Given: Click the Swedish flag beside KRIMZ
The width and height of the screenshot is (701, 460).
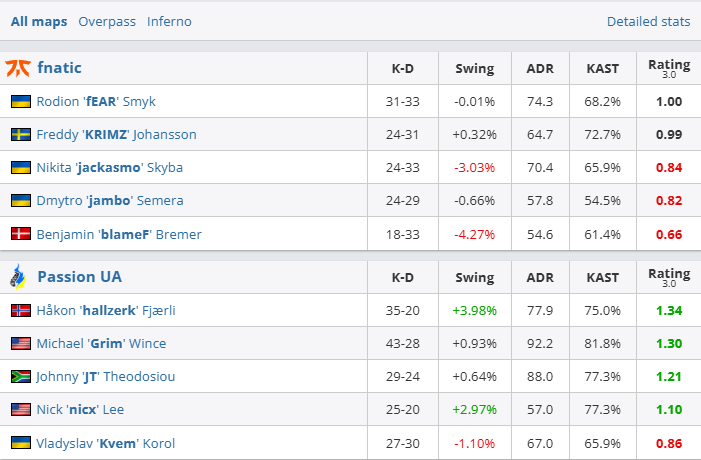Looking at the screenshot, I should click(20, 134).
